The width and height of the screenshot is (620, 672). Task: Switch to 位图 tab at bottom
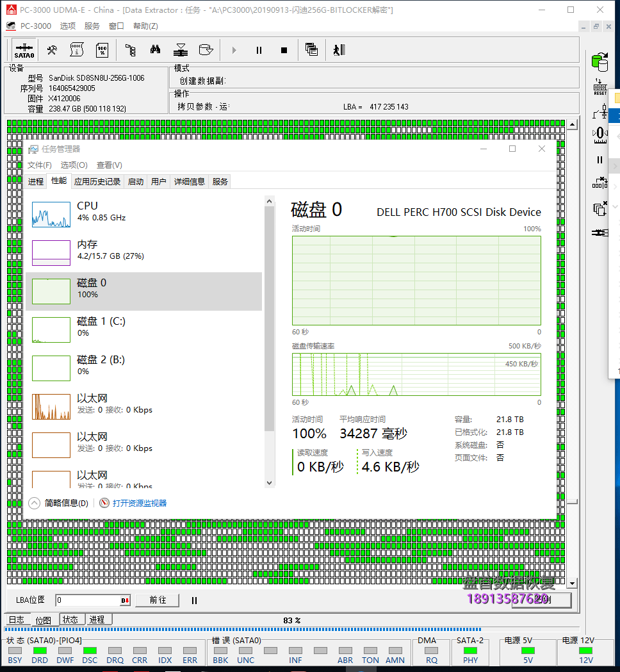pyautogui.click(x=44, y=620)
